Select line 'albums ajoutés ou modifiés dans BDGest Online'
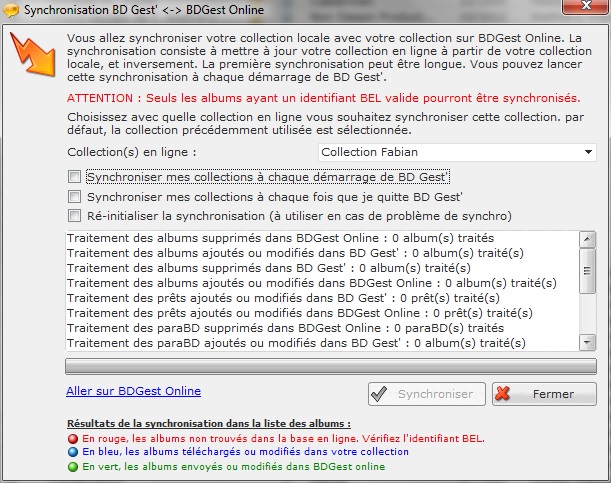Image resolution: width=611 pixels, height=483 pixels. pyautogui.click(x=312, y=283)
